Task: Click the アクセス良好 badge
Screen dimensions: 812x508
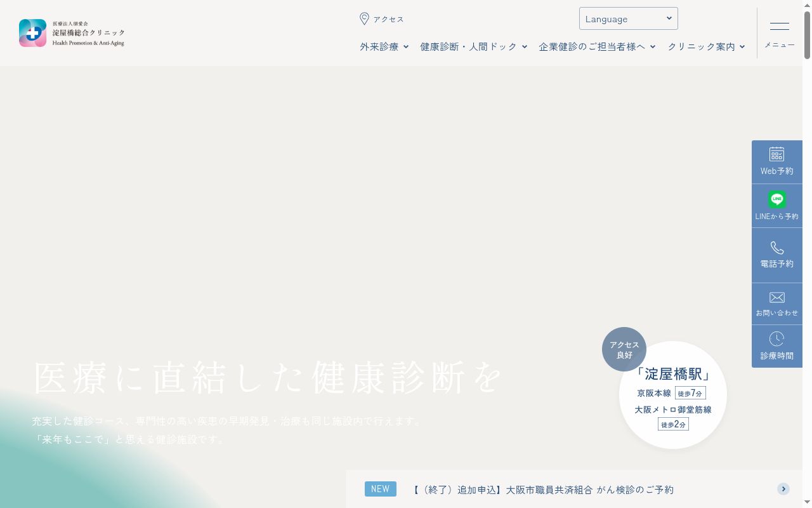Action: click(x=624, y=349)
